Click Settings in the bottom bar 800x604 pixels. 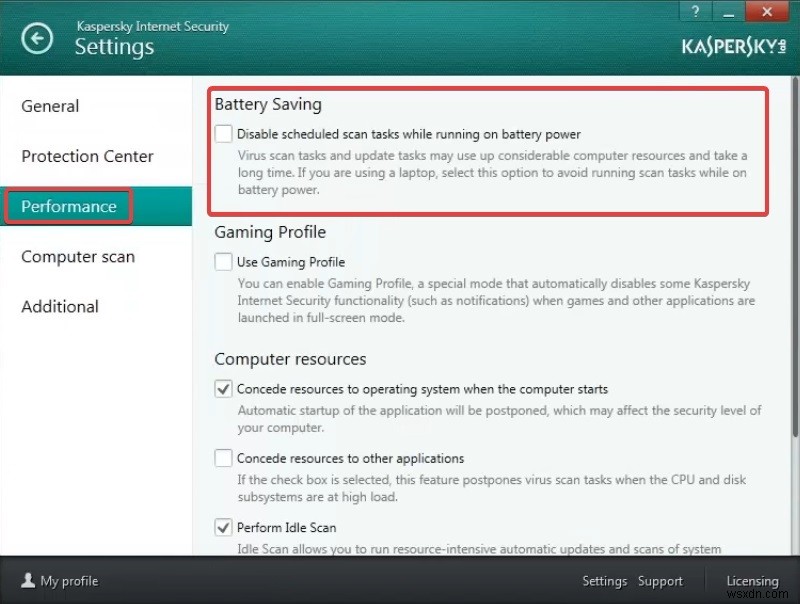[604, 580]
